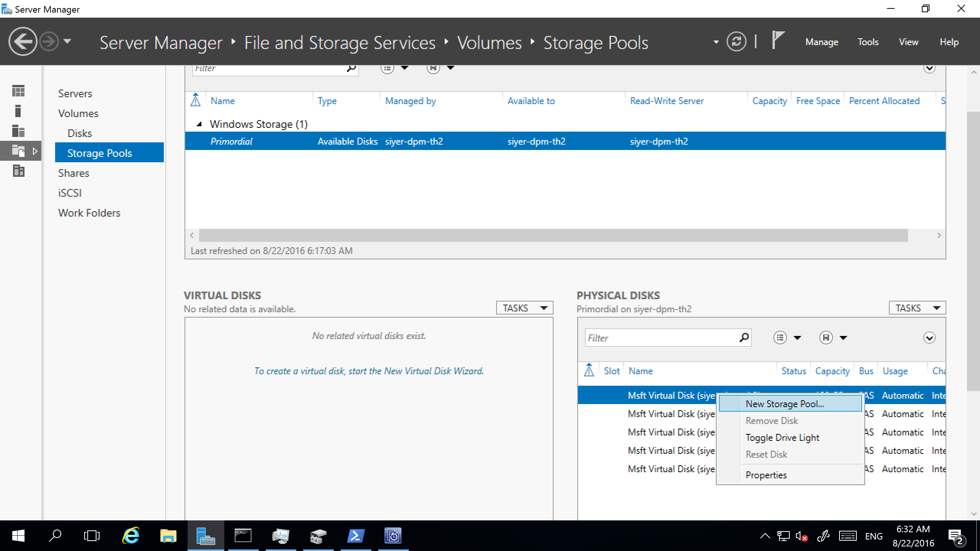Click Toggle Drive Light option

pos(783,437)
